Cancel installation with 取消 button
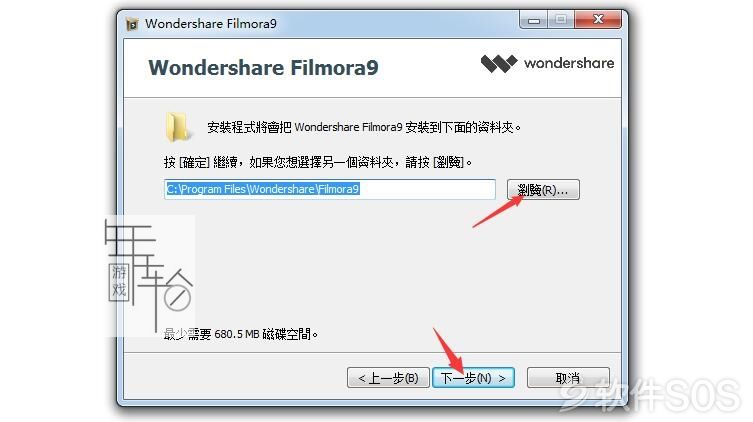Viewport: 753px width, 422px height. (568, 378)
